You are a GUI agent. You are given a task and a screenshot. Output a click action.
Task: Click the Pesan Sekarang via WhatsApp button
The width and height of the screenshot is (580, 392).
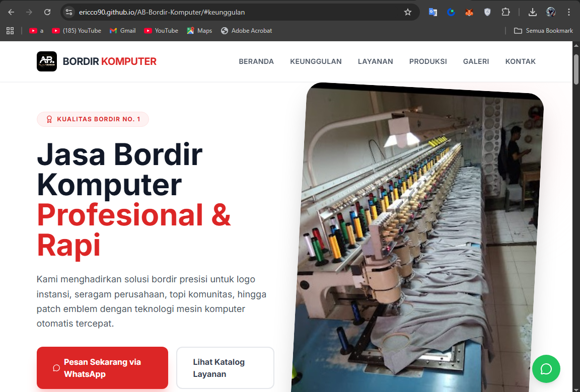[102, 368]
